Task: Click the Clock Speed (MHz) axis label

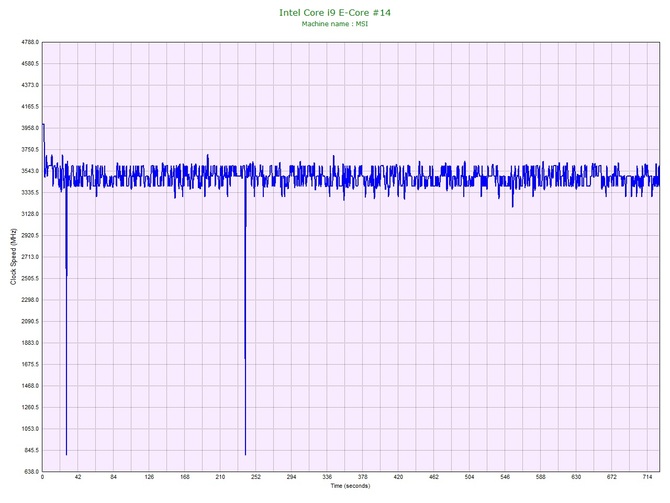Action: [x=13, y=257]
